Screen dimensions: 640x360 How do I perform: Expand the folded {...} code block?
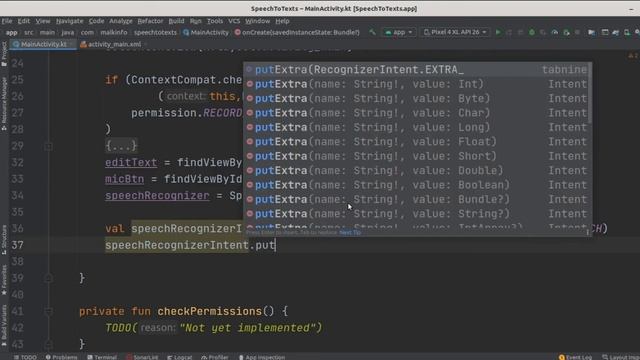[x=121, y=146]
